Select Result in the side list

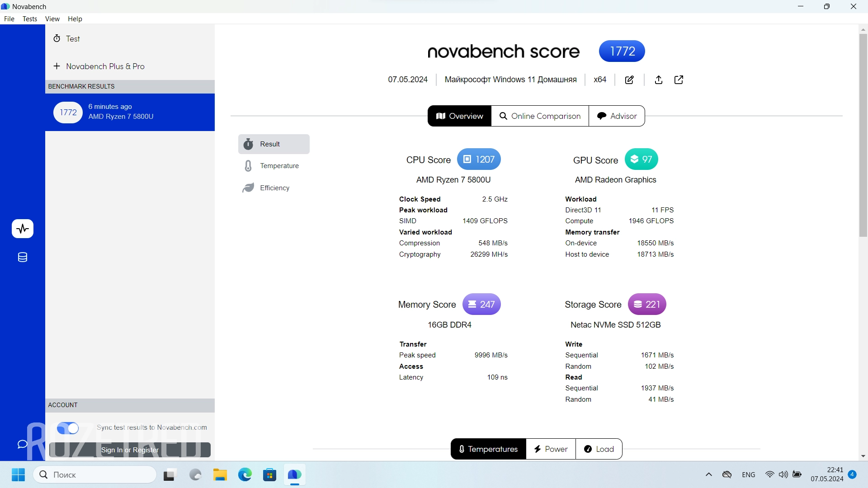pos(274,144)
